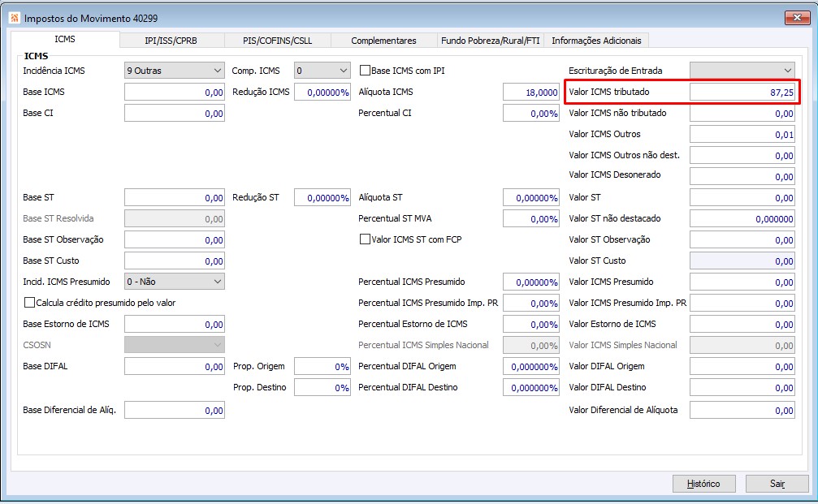Focus Percentual ICMS Presumido Imp. PR field
The image size is (818, 504).
pos(531,304)
